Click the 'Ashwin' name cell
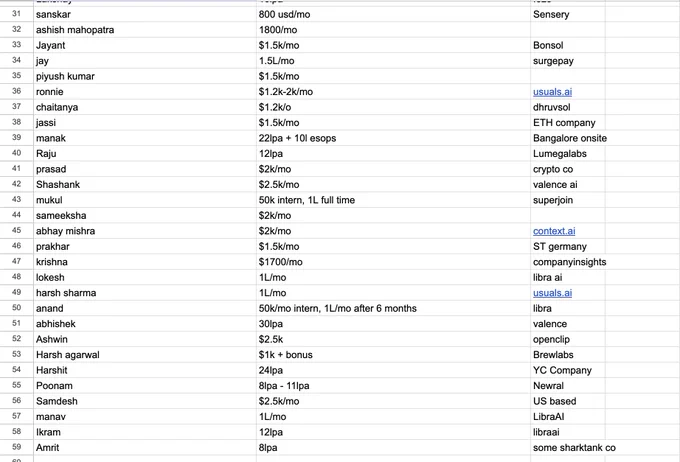The height and width of the screenshot is (462, 680). [145, 340]
